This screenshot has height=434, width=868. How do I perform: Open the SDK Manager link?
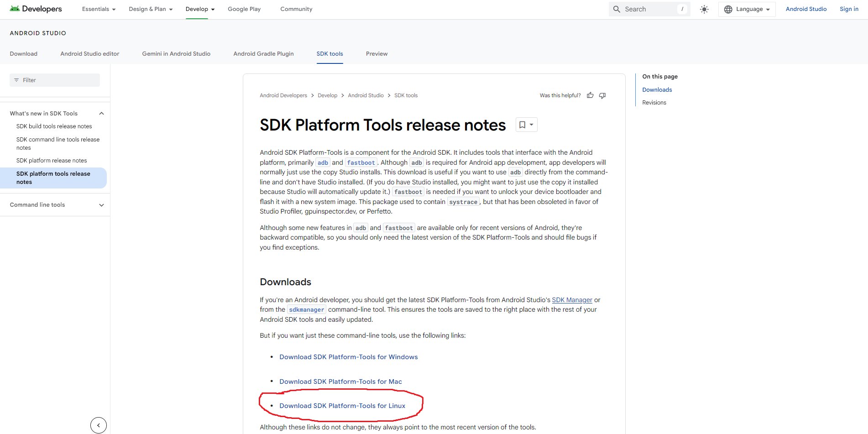pos(572,300)
